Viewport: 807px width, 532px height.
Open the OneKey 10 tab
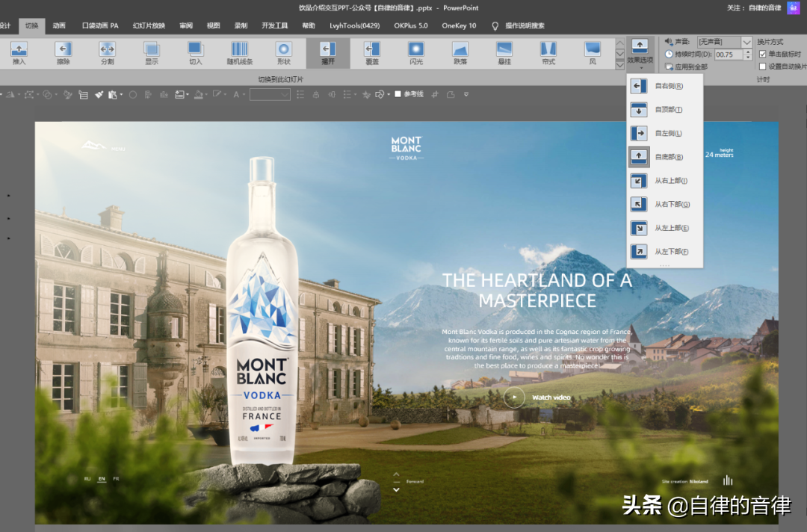[x=459, y=25]
